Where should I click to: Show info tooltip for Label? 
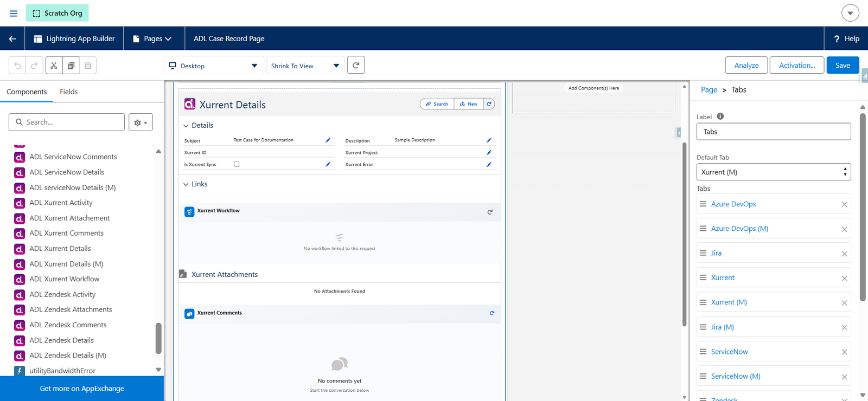[x=720, y=117]
